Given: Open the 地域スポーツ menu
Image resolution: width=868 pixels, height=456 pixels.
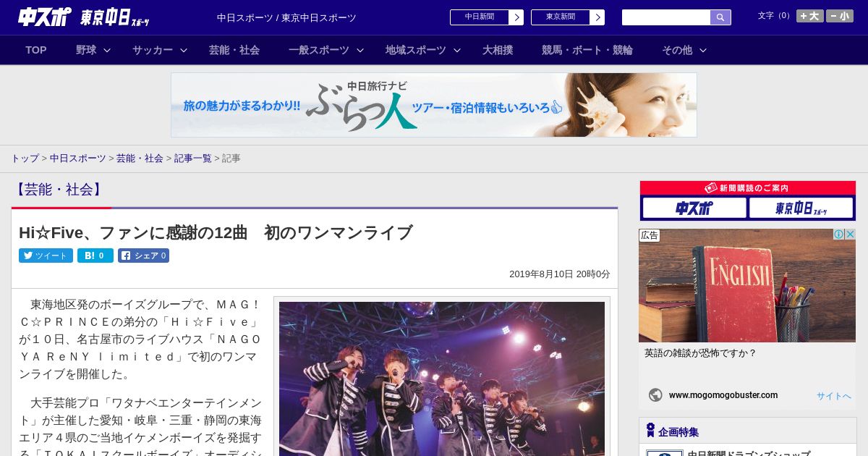Looking at the screenshot, I should pos(416,50).
